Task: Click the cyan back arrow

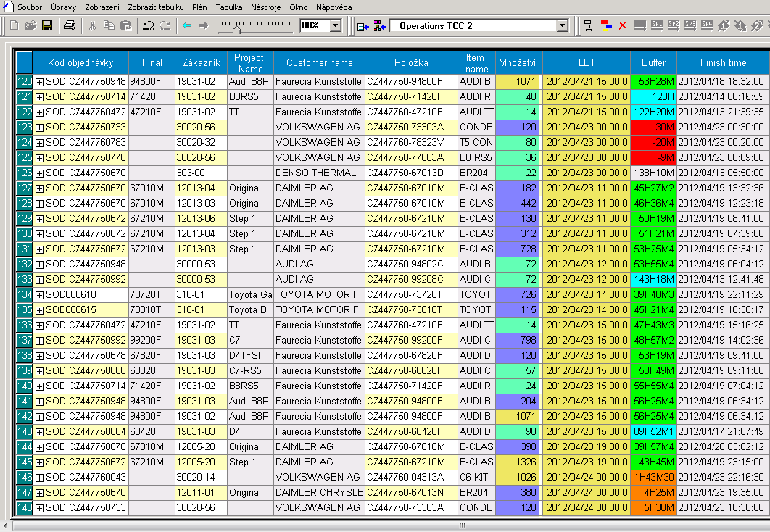Action: (x=187, y=25)
